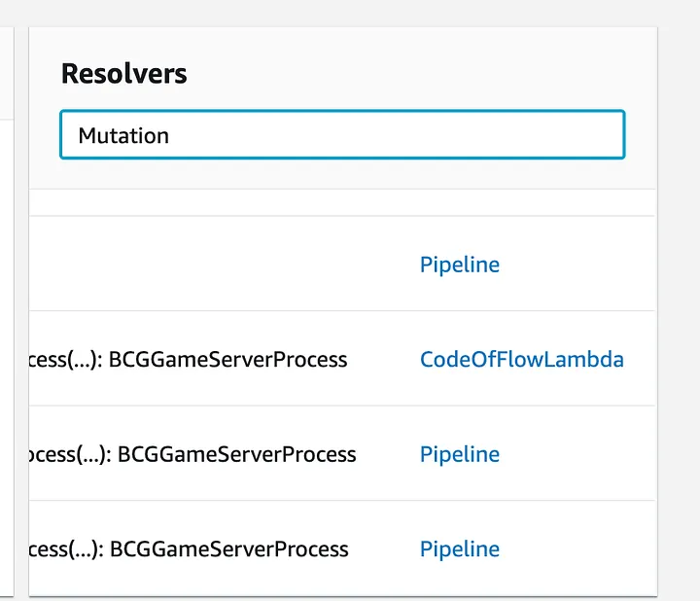
Task: Open the topmost Pipeline resolver link
Action: [x=459, y=265]
